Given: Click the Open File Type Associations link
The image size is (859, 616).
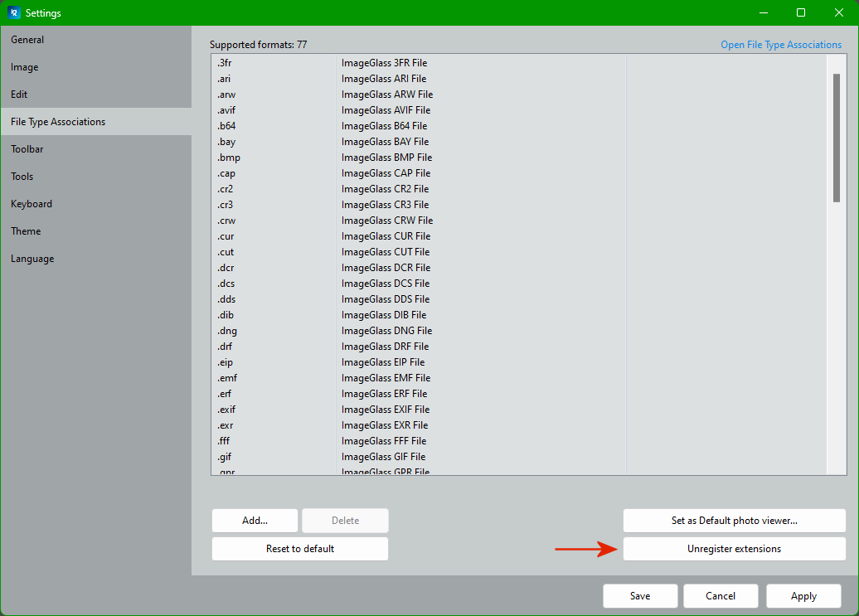Looking at the screenshot, I should [x=781, y=44].
